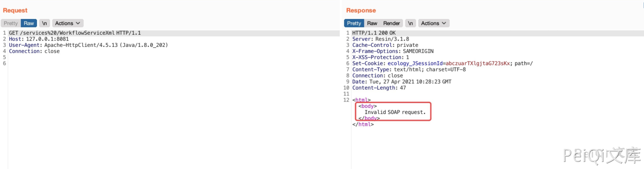Select the Raw tab in Request pane

(x=29, y=23)
